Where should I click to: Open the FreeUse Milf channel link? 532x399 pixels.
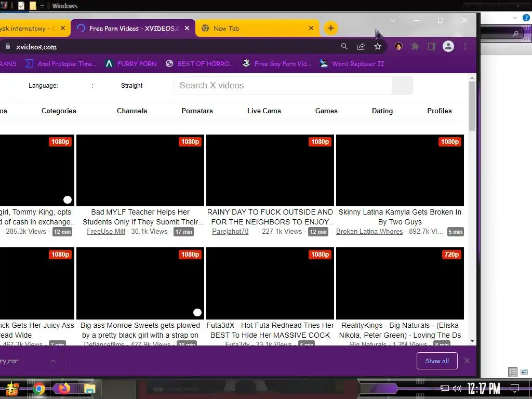coord(106,231)
